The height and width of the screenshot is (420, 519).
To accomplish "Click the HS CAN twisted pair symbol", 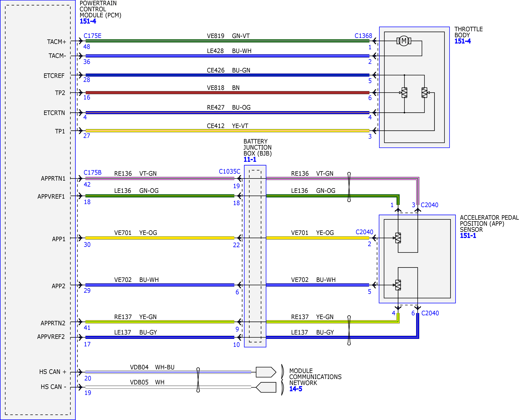I will [198, 380].
